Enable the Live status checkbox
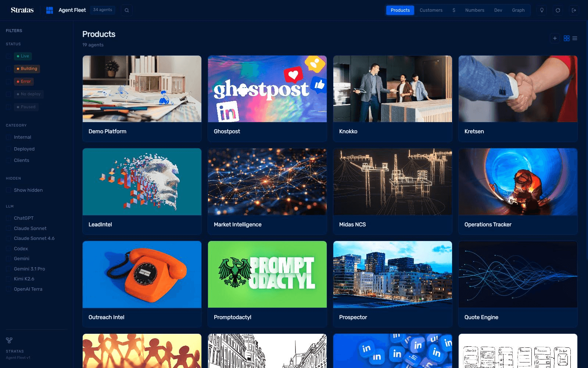The width and height of the screenshot is (588, 368). (8, 56)
